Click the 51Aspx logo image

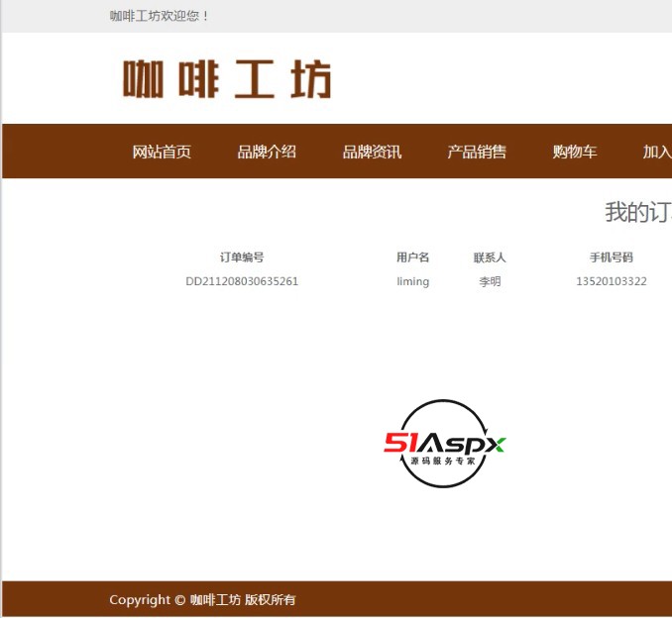click(444, 444)
